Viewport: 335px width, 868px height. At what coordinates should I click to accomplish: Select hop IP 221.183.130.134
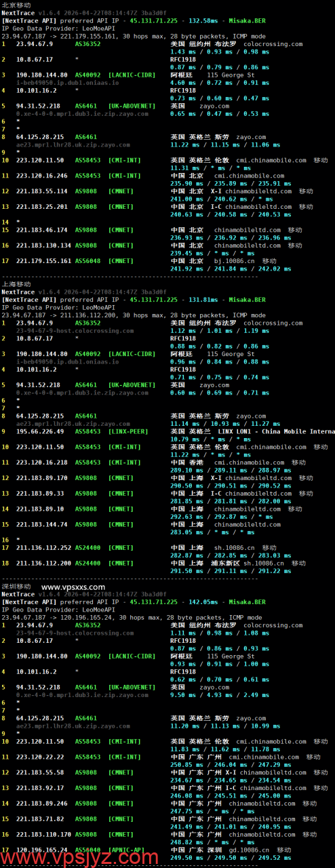click(x=44, y=245)
